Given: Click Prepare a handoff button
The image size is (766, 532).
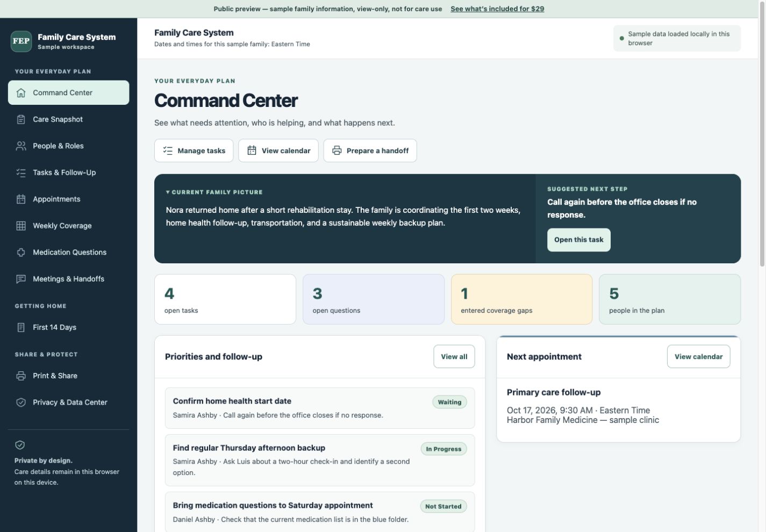Looking at the screenshot, I should [370, 150].
